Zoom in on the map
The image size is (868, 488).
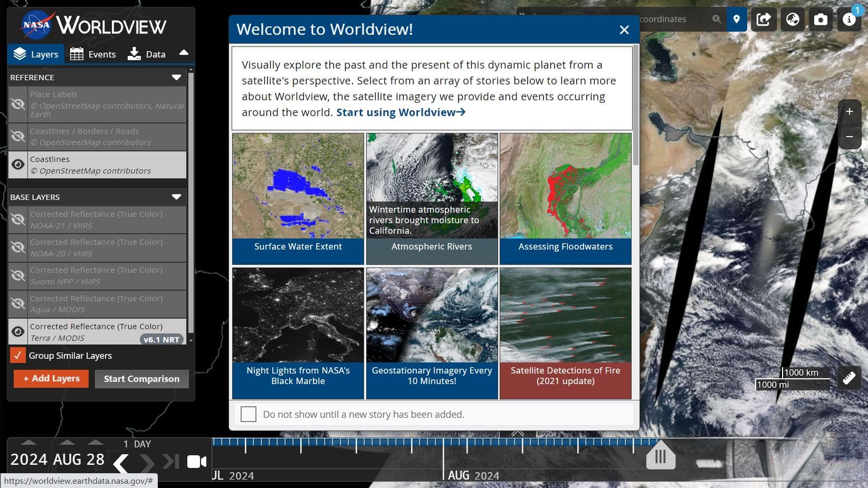(850, 111)
